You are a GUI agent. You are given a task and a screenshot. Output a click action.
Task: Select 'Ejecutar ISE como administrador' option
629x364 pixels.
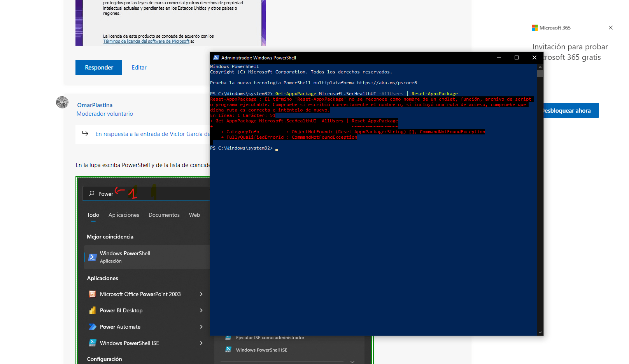pos(270,338)
